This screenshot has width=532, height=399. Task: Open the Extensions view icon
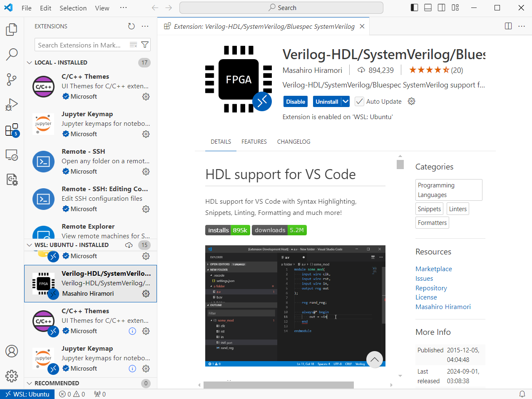pyautogui.click(x=12, y=130)
